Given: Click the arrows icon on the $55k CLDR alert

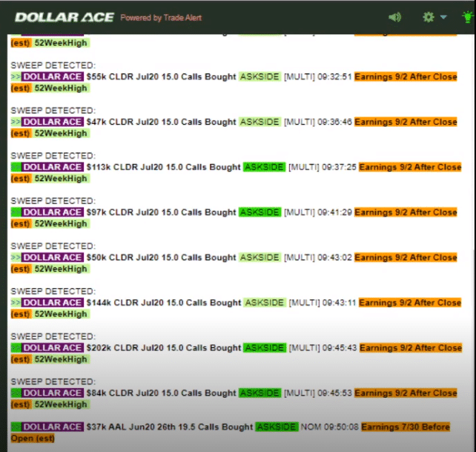Looking at the screenshot, I should 16,76.
